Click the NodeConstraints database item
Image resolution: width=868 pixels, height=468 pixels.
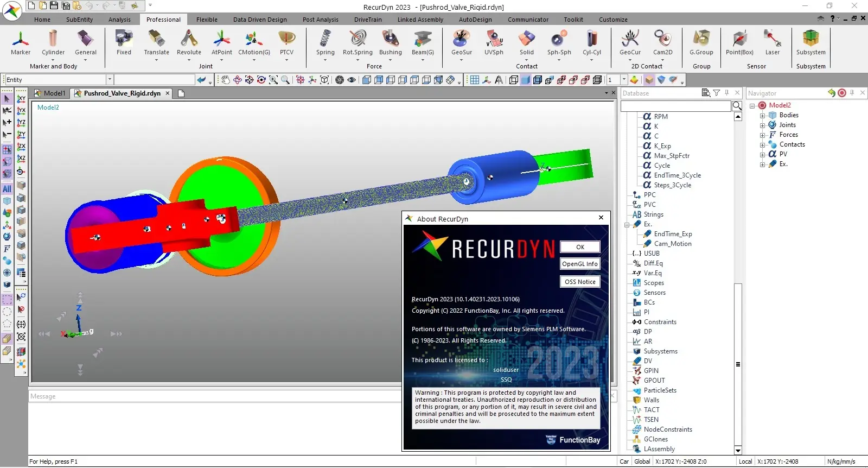click(668, 429)
